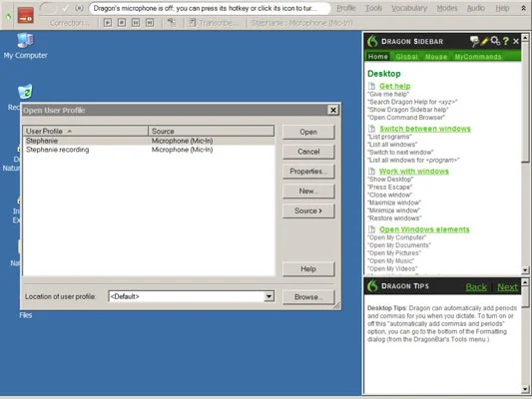
Task: Click the red microphone icon on DragonBar
Action: [x=25, y=15]
